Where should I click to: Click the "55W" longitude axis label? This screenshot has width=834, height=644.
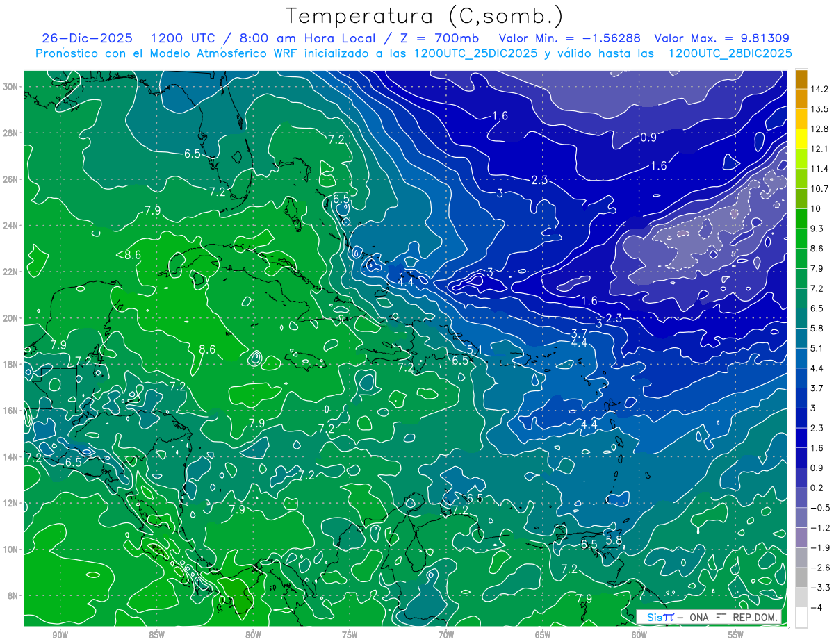pyautogui.click(x=736, y=635)
